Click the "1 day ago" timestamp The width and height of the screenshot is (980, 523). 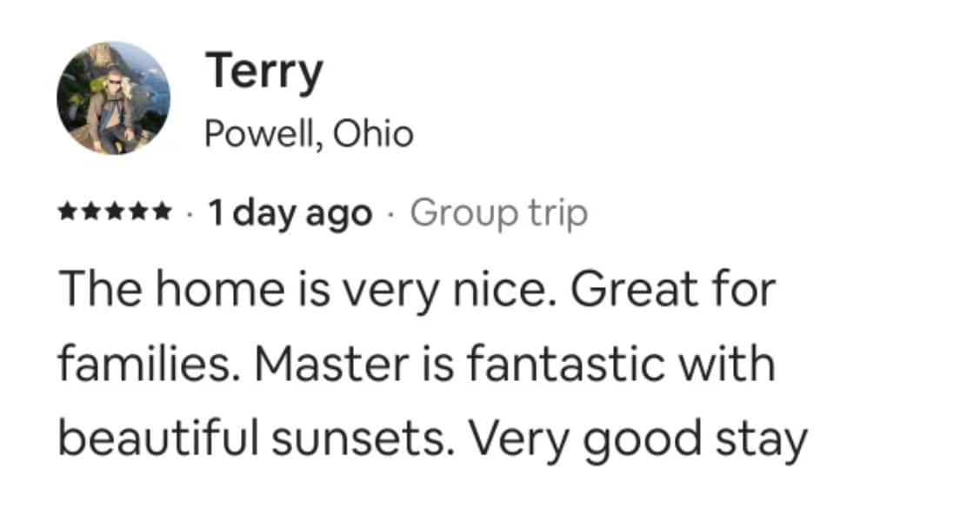tap(290, 214)
